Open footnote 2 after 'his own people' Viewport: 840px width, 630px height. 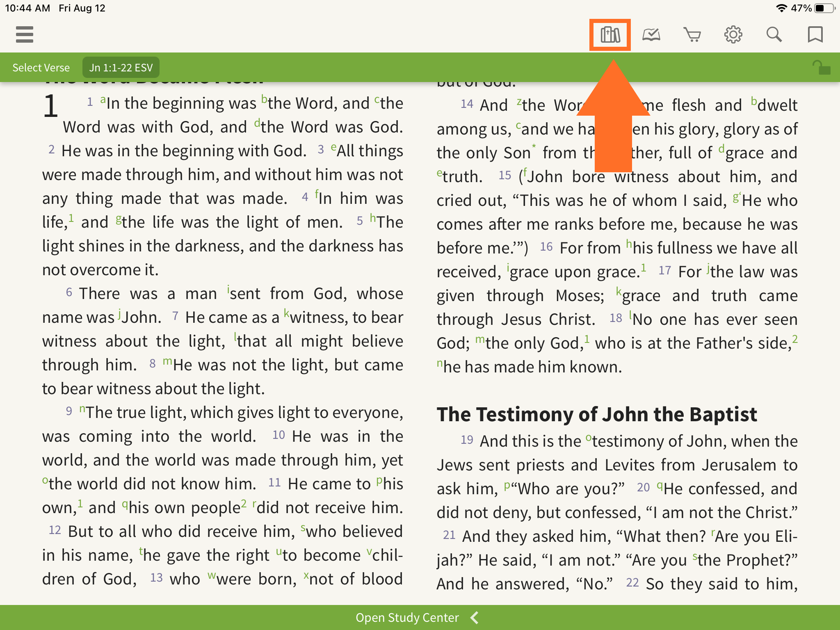(x=244, y=504)
